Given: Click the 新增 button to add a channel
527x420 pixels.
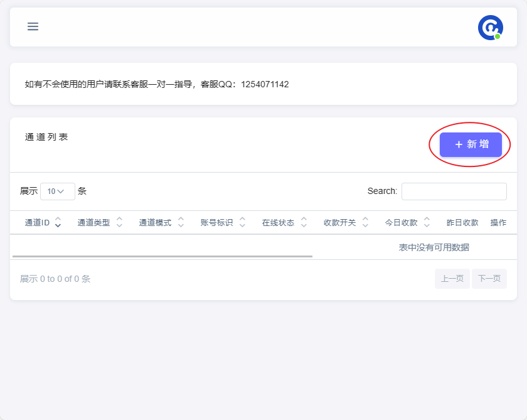Looking at the screenshot, I should click(x=471, y=144).
